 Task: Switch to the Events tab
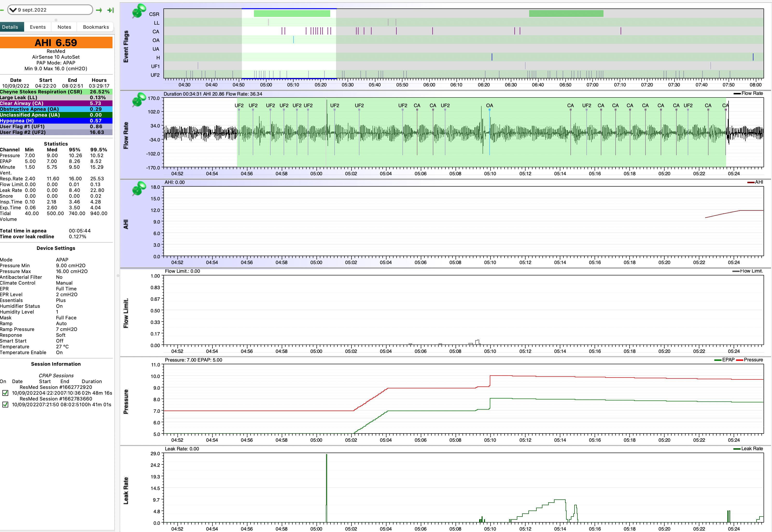pos(38,27)
